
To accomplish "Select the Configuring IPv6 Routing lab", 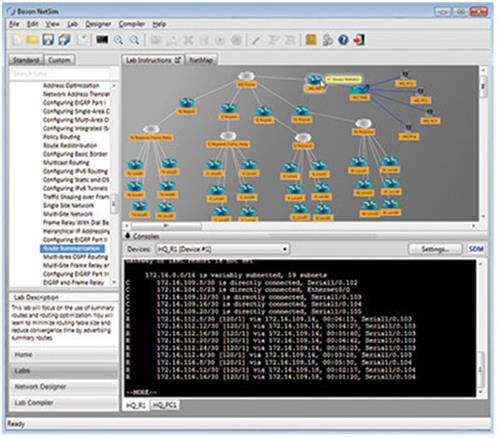I will pyautogui.click(x=75, y=171).
